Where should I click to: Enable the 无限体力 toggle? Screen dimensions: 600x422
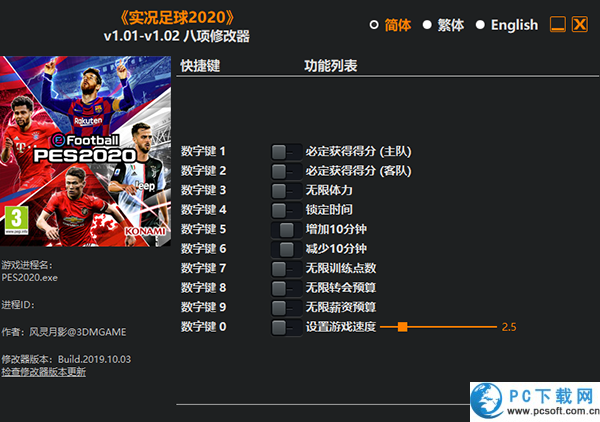[287, 191]
